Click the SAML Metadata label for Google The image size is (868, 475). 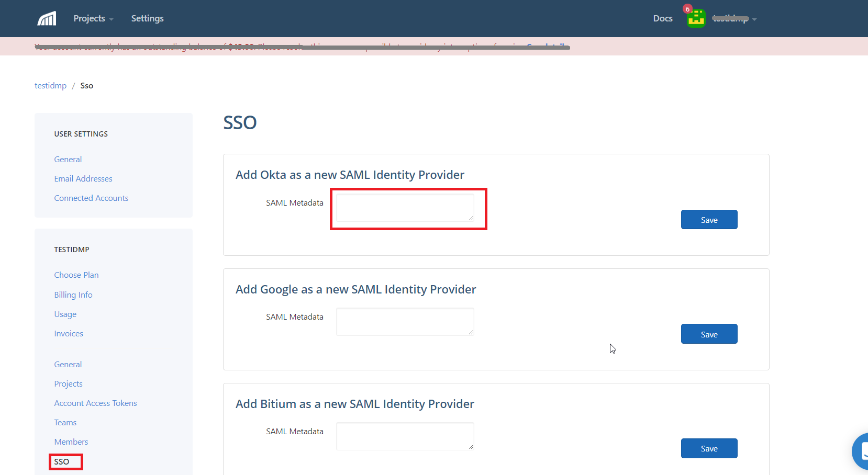click(x=295, y=316)
